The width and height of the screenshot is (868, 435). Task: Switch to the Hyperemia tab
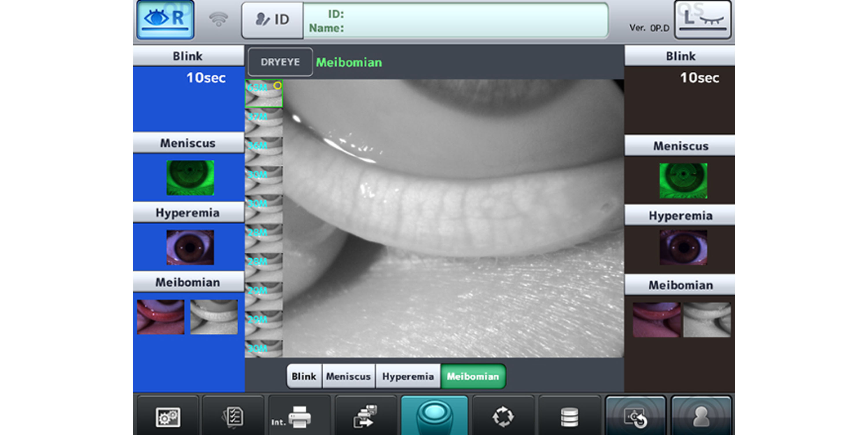[408, 376]
